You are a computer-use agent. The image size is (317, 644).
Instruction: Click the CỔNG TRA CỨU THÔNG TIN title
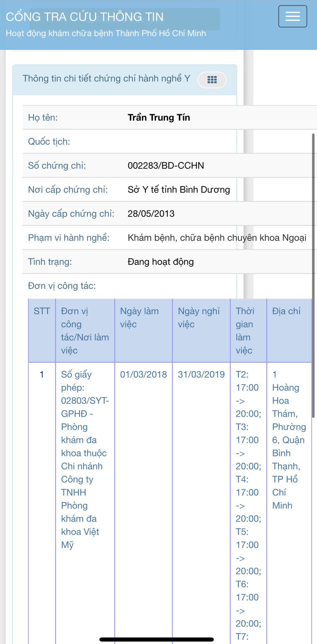point(85,17)
